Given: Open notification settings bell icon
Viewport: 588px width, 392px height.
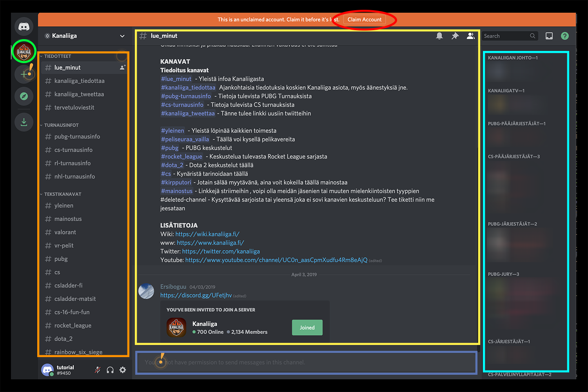Looking at the screenshot, I should [x=439, y=36].
